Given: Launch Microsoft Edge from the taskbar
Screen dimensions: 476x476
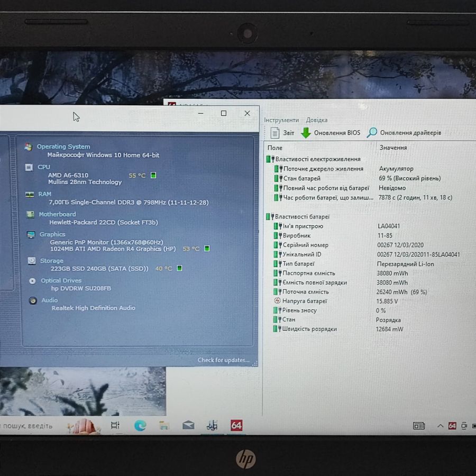Looking at the screenshot, I should coord(140,425).
